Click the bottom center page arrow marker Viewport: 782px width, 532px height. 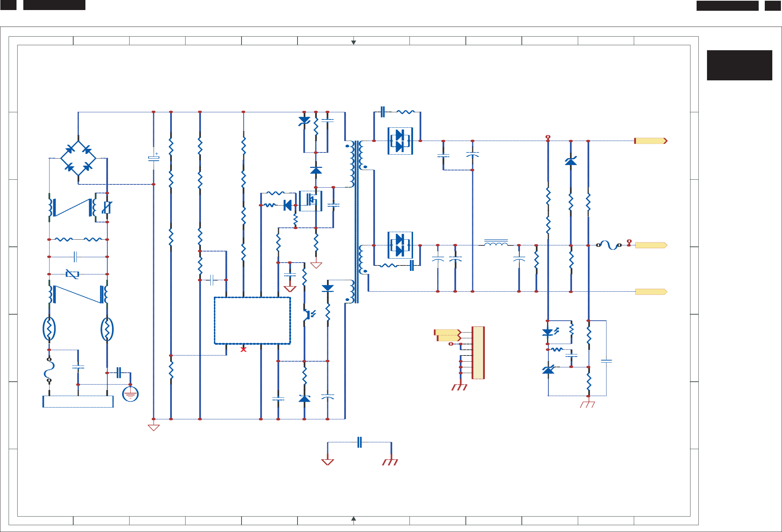click(353, 519)
